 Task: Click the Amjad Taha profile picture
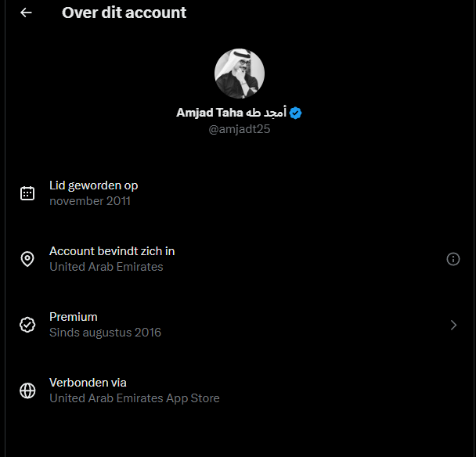pos(240,74)
